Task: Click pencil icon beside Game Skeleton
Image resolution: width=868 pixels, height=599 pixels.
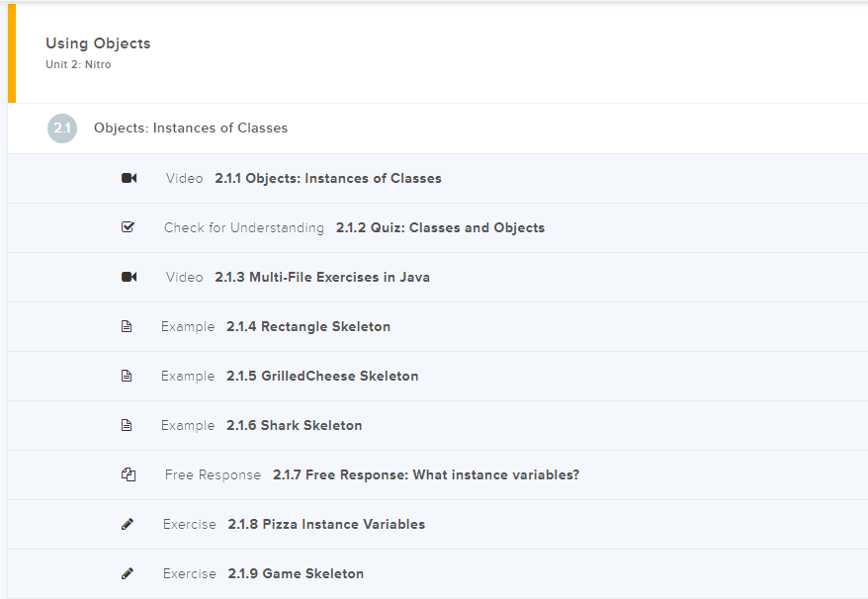Action: coord(127,573)
